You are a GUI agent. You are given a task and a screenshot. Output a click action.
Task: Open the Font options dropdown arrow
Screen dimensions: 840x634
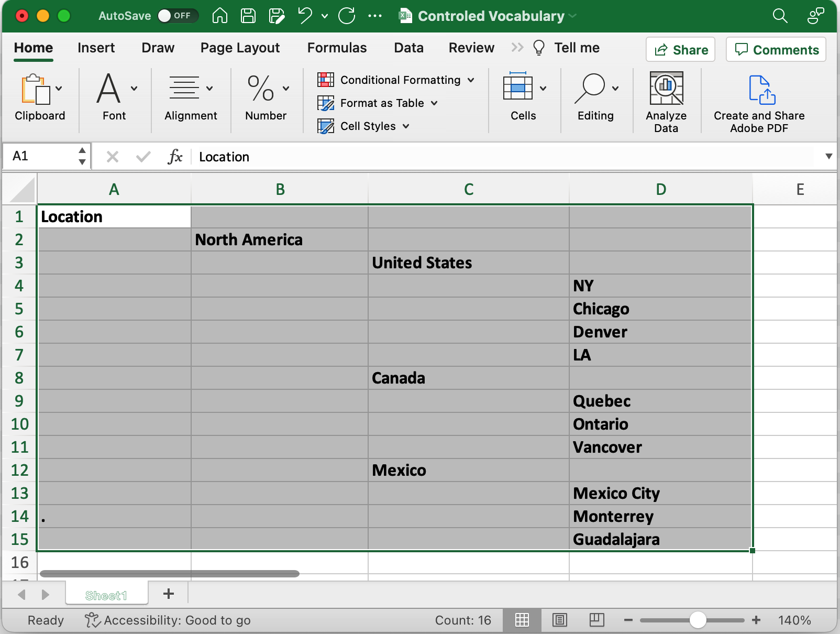click(135, 88)
